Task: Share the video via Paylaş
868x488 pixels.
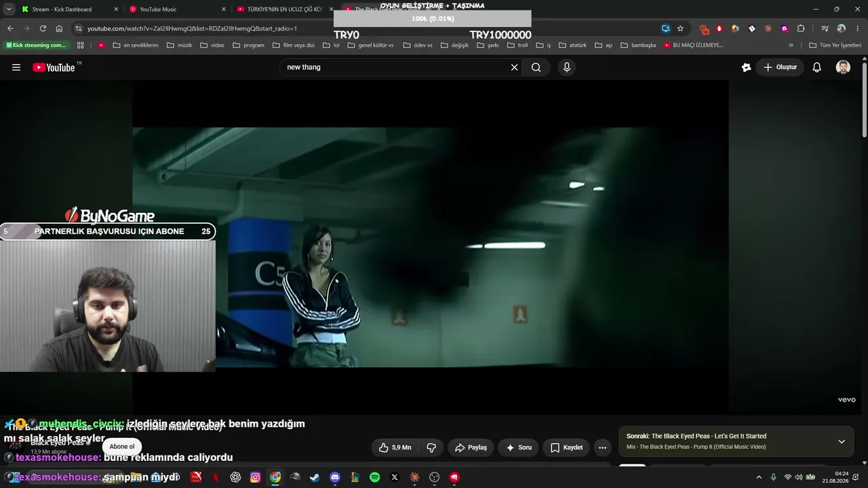Action: point(471,447)
